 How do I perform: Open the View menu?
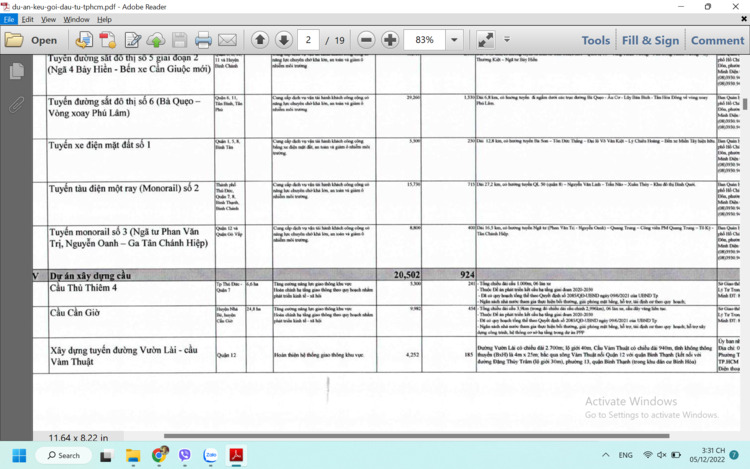(x=48, y=19)
